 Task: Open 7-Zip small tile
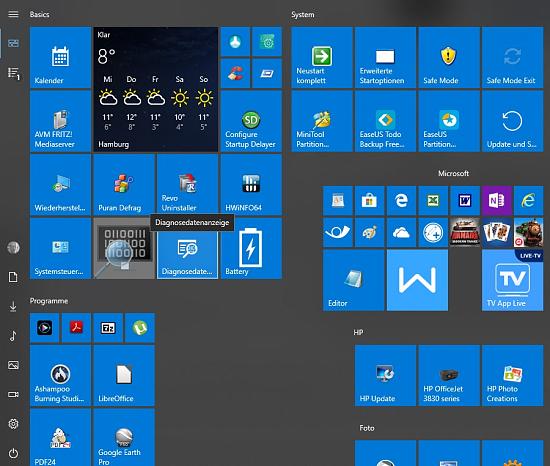click(x=108, y=328)
